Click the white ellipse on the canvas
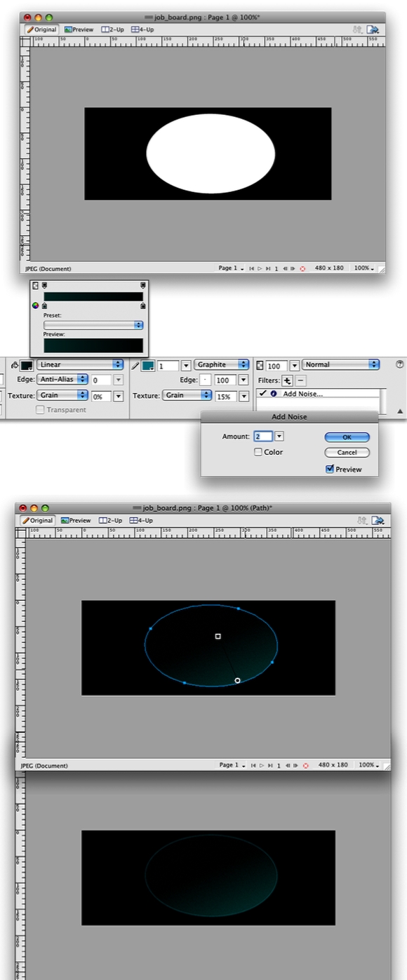The image size is (407, 980). pos(211,154)
